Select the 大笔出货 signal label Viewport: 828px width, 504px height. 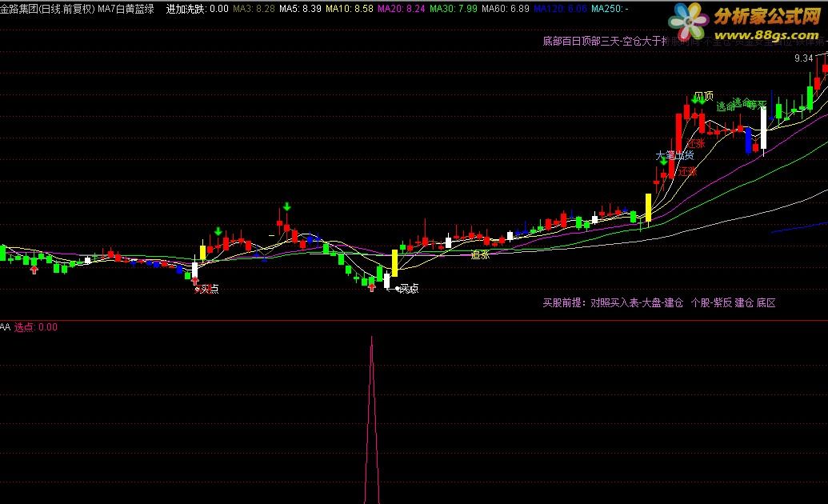tap(675, 155)
